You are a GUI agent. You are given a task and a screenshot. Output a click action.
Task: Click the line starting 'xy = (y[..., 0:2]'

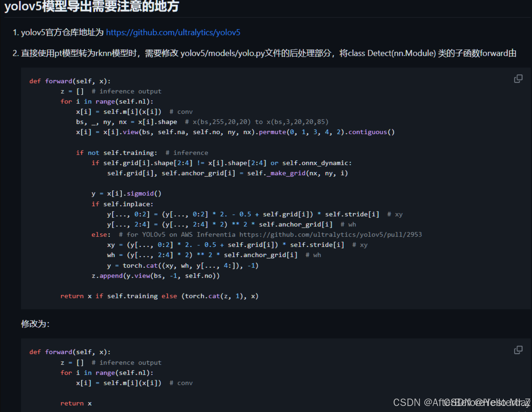pyautogui.click(x=237, y=245)
